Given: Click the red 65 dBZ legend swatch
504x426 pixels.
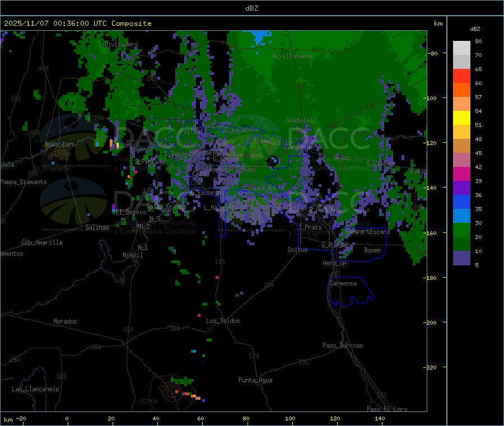Looking at the screenshot, I should 461,76.
